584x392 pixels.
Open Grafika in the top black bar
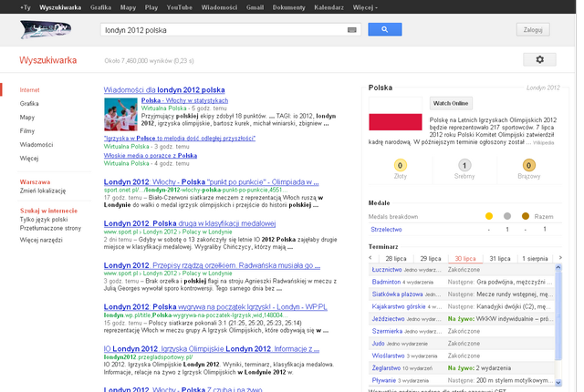(x=100, y=7)
